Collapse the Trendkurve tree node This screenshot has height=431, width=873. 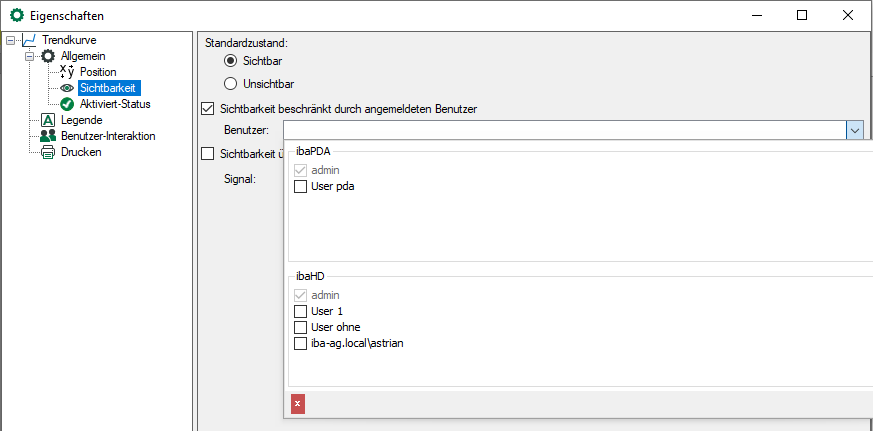click(10, 40)
